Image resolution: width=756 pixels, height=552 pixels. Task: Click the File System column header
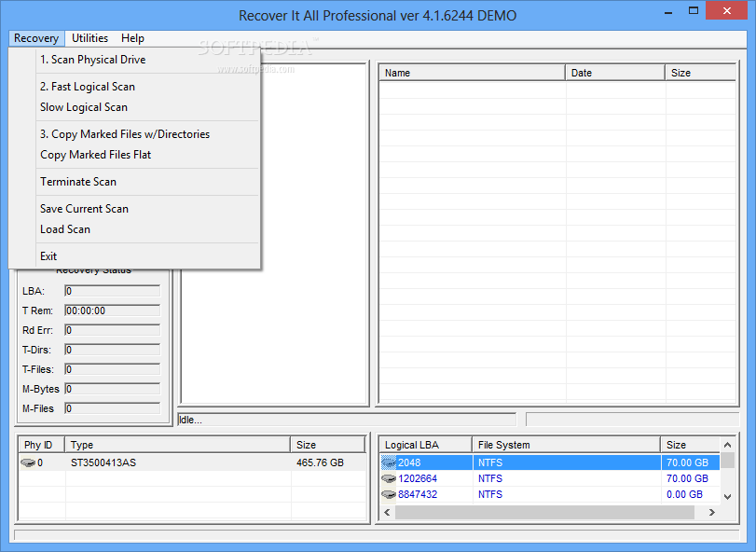click(566, 445)
